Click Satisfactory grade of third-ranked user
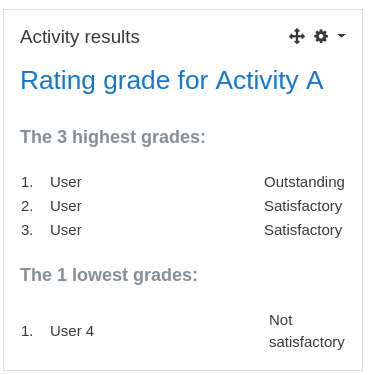The width and height of the screenshot is (370, 375). click(303, 230)
